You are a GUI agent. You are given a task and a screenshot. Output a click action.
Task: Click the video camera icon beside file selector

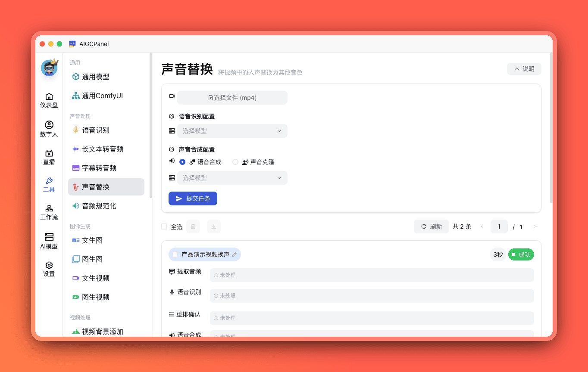point(172,96)
